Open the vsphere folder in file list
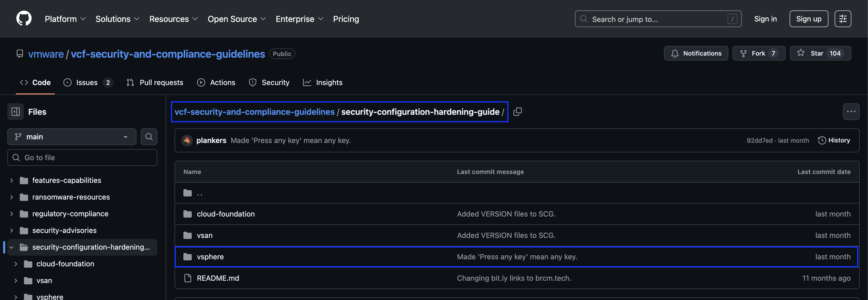868x300 pixels. tap(210, 257)
